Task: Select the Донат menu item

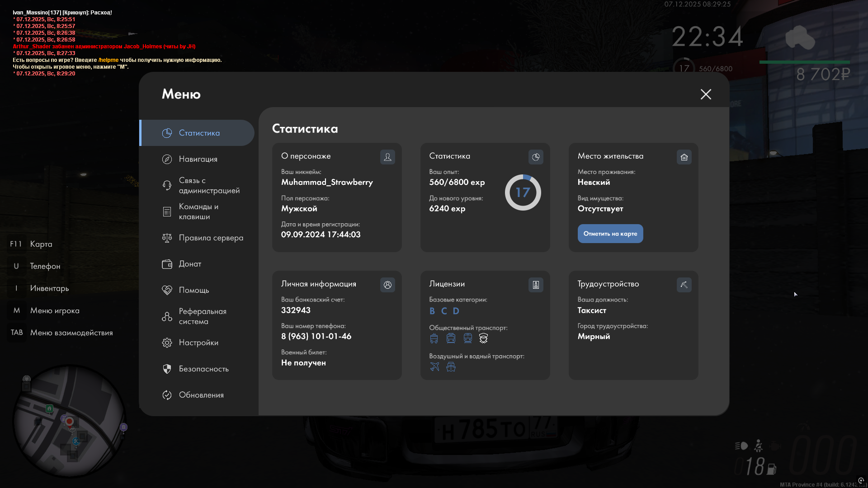Action: (190, 264)
